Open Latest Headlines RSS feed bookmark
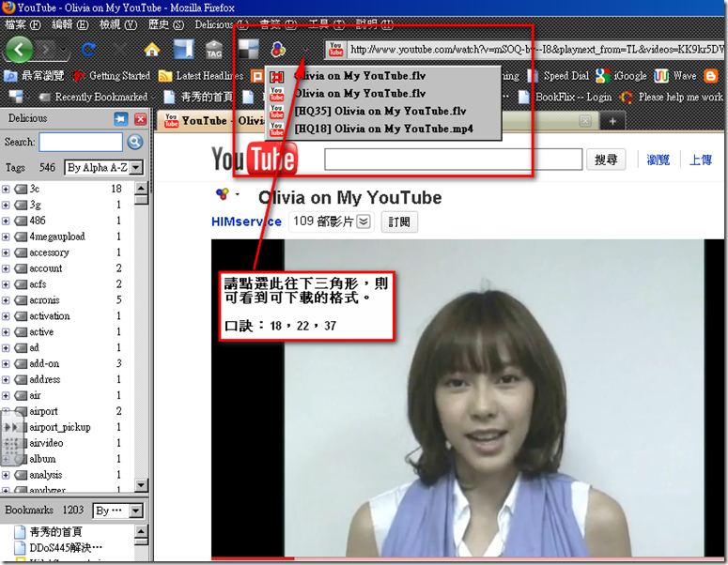This screenshot has height=565, width=728. coord(201,76)
